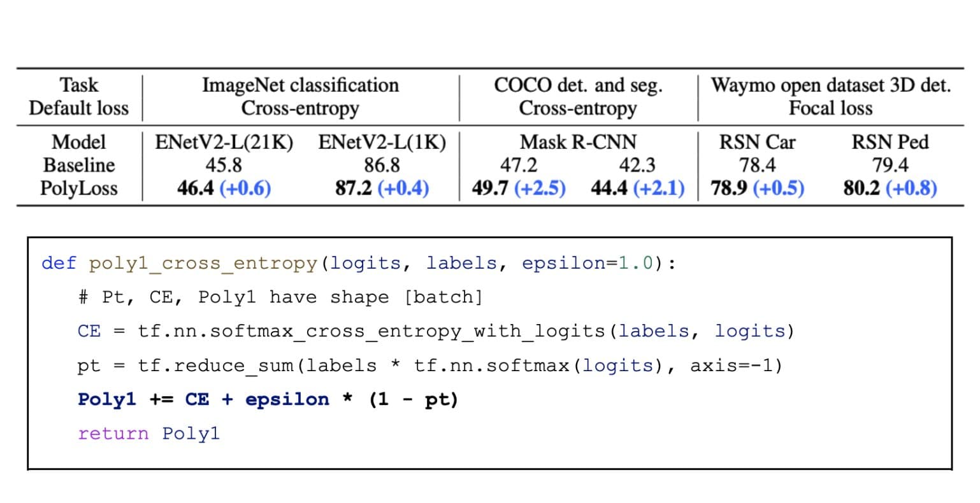Screen dimensions: 980x503
Task: Click the 'epsilon=1.0' default argument
Action: (x=587, y=263)
